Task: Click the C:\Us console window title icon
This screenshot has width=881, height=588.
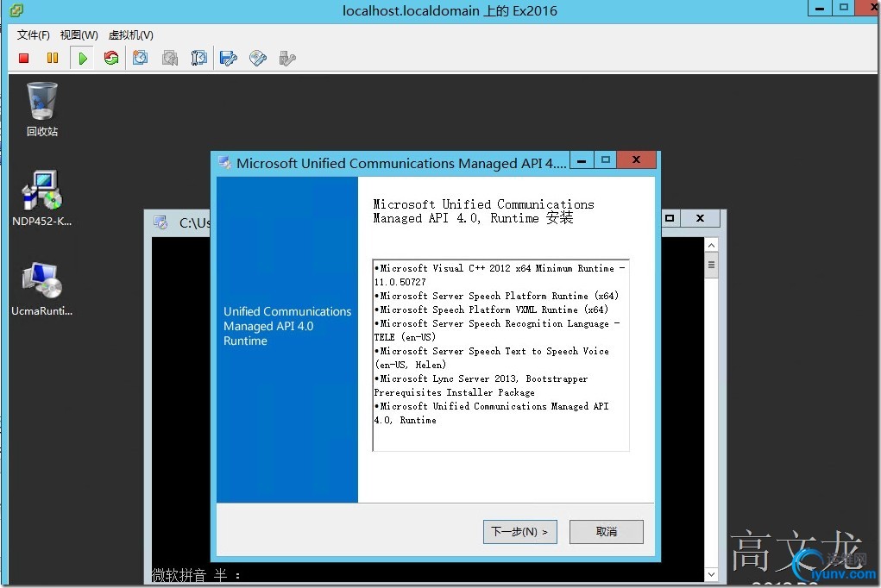Action: point(161,222)
